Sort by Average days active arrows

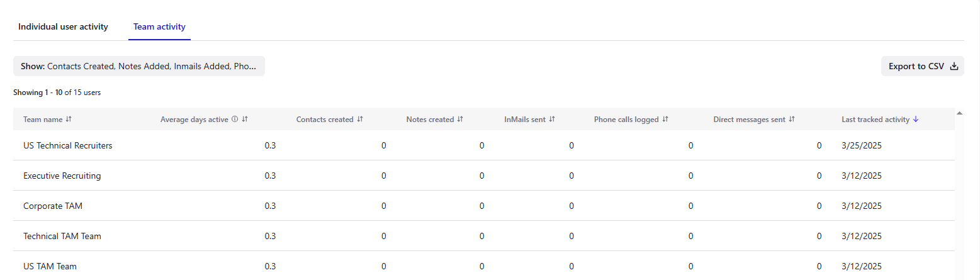pyautogui.click(x=245, y=120)
